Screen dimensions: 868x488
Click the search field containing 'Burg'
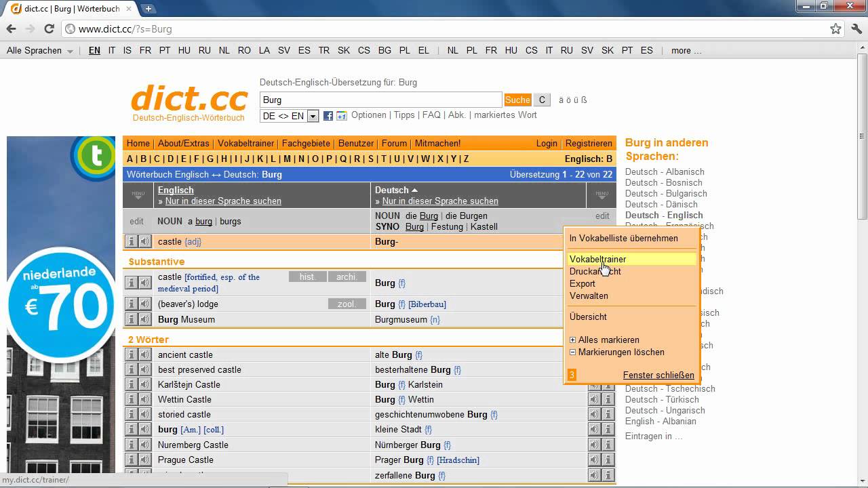pos(380,100)
